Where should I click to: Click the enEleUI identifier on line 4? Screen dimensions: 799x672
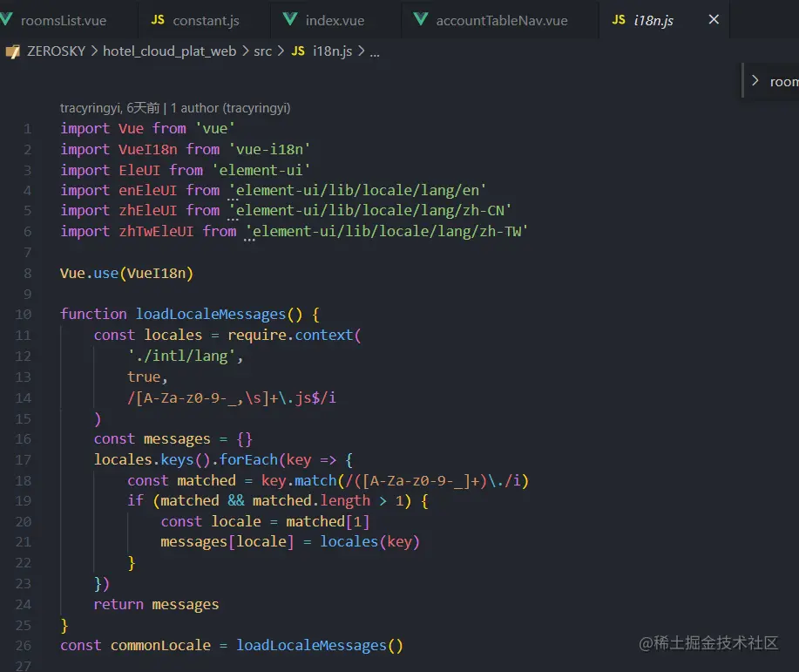(148, 191)
